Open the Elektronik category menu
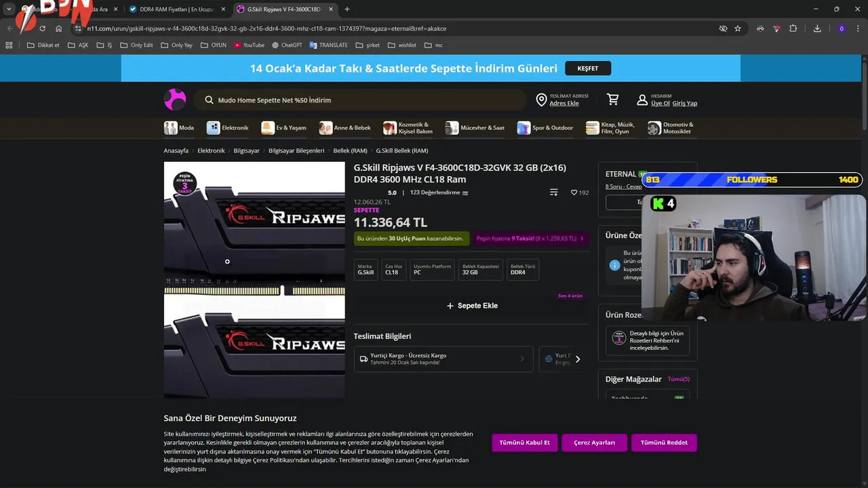868x488 pixels. pos(228,127)
